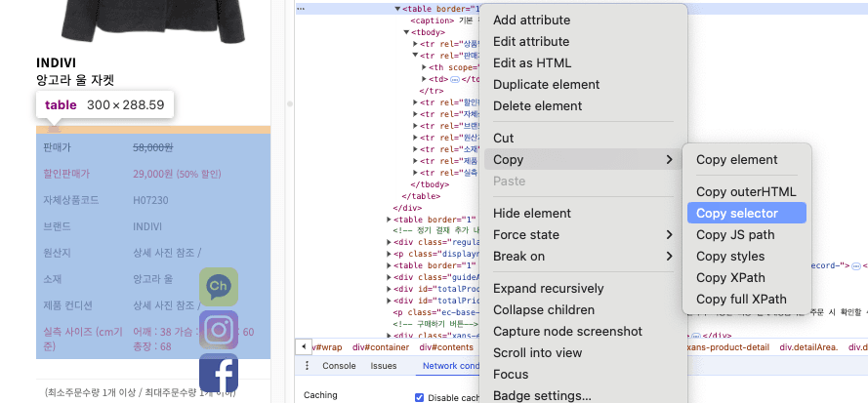Click the Instagram icon on the page

coord(219,330)
